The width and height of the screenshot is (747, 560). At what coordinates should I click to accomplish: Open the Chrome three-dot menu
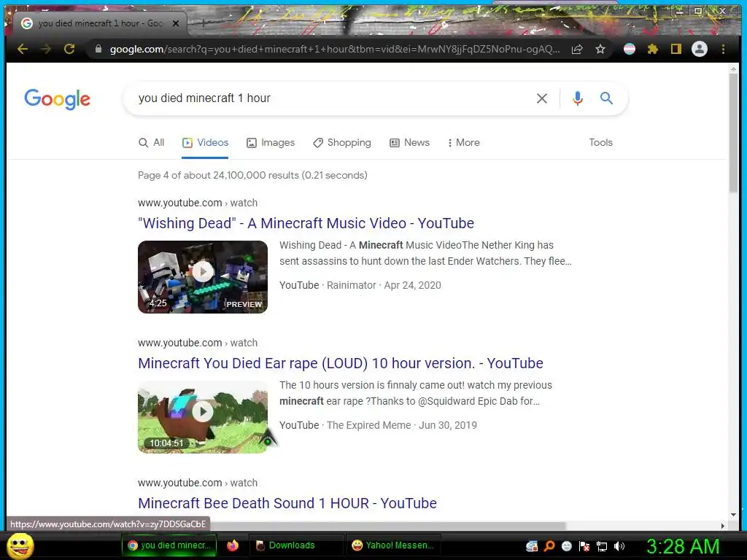[723, 49]
